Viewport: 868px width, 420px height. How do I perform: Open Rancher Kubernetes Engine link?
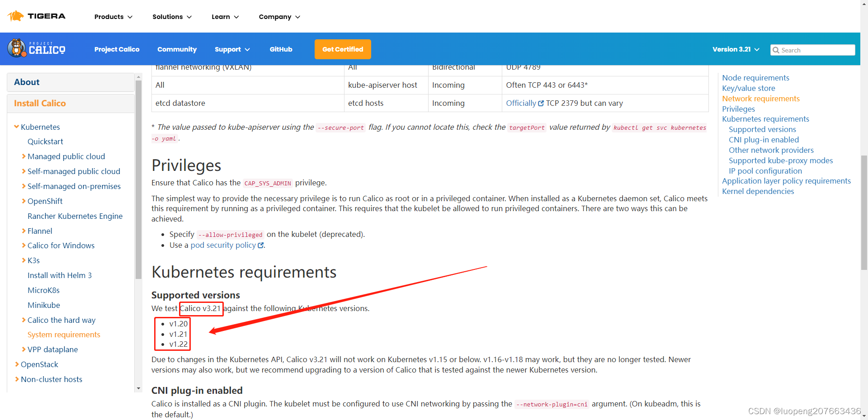click(x=75, y=216)
